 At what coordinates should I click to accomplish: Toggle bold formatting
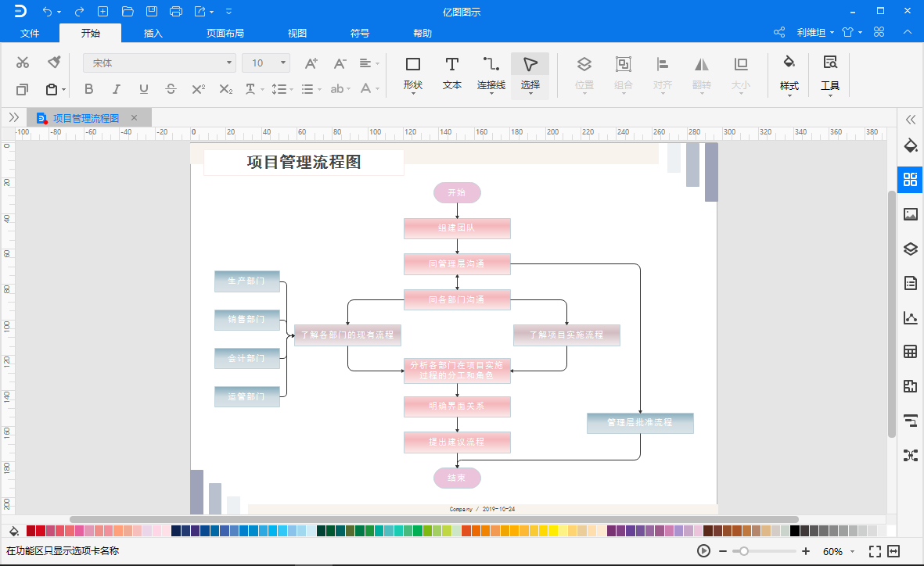88,89
